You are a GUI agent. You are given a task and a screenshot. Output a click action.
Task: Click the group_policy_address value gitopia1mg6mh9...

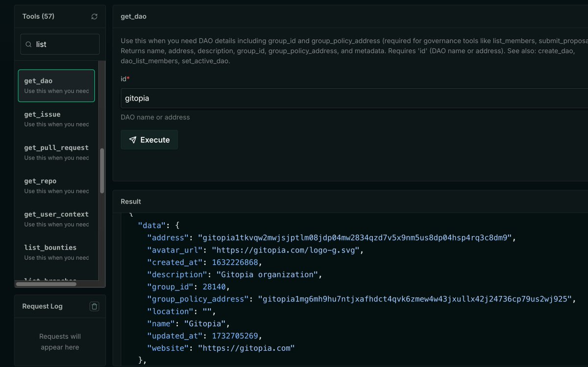pos(415,299)
